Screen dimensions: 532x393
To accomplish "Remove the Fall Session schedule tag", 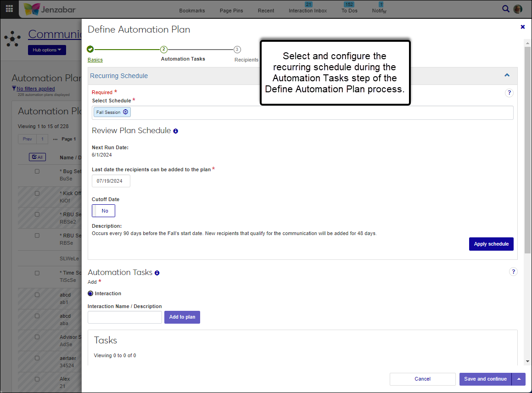I will click(126, 112).
